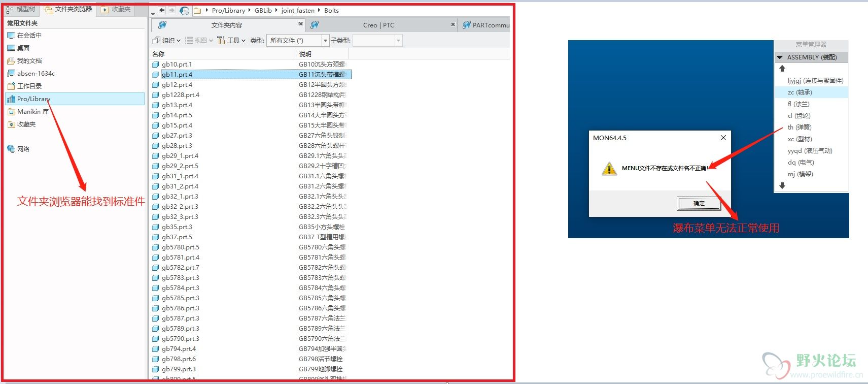The width and height of the screenshot is (868, 384).
Task: Click part icon of gb14.prt.5
Action: (156, 115)
